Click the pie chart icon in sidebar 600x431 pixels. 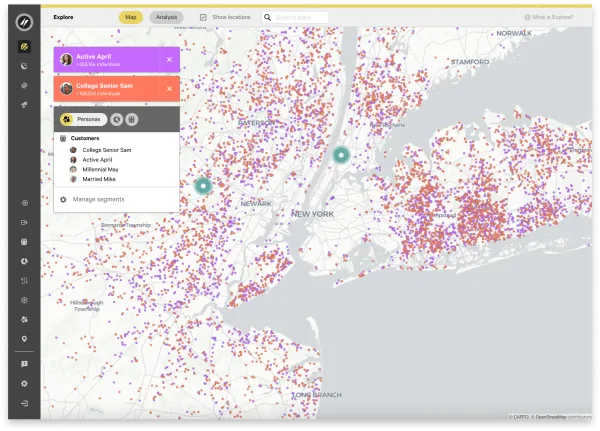click(24, 260)
